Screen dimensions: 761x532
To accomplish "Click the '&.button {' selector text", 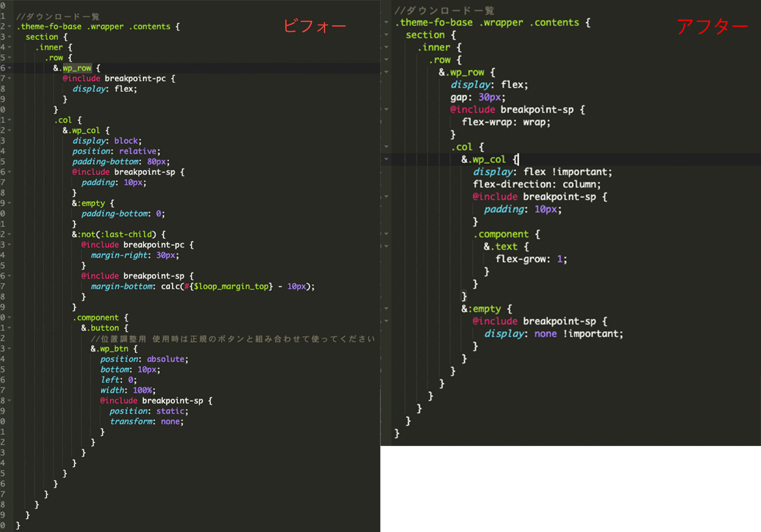I will [x=105, y=328].
